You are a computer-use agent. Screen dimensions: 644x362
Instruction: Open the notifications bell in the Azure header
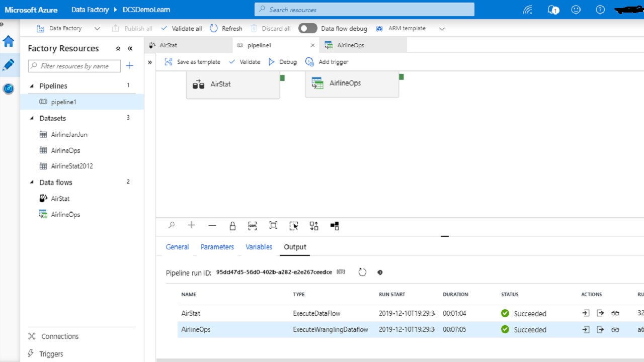click(x=553, y=10)
